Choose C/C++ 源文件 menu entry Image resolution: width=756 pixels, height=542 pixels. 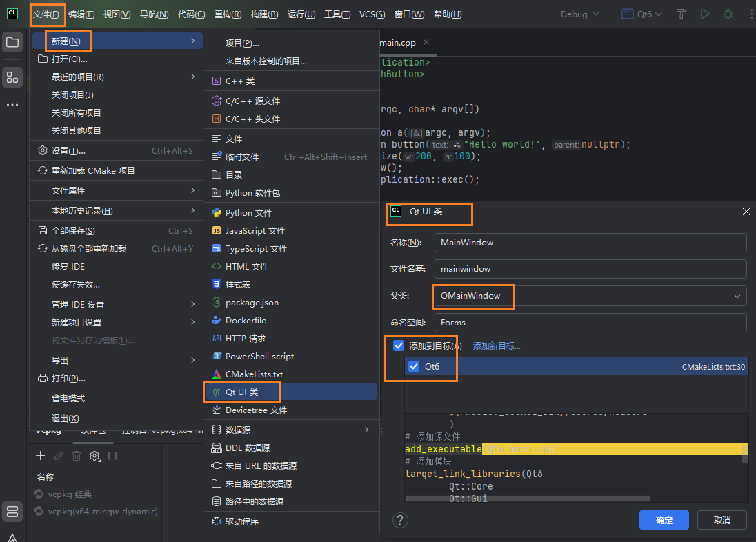[252, 101]
